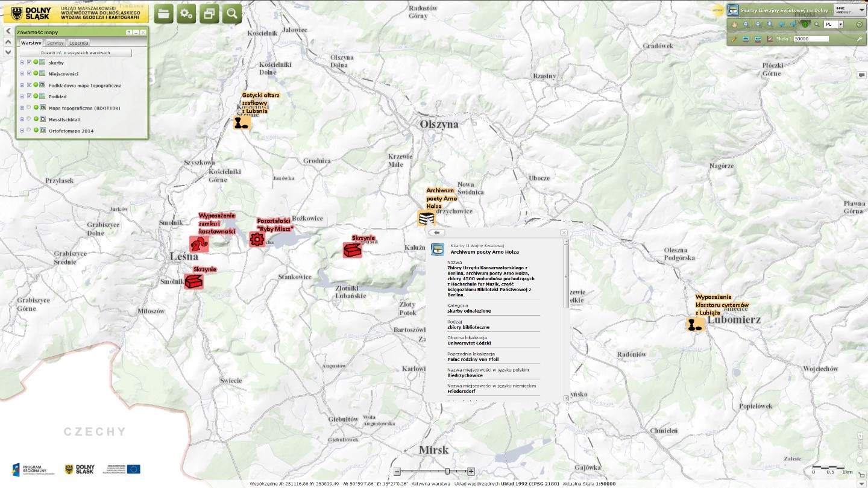Select the pan hand tool
Image resolution: width=868 pixels, height=488 pixels.
pos(735,25)
